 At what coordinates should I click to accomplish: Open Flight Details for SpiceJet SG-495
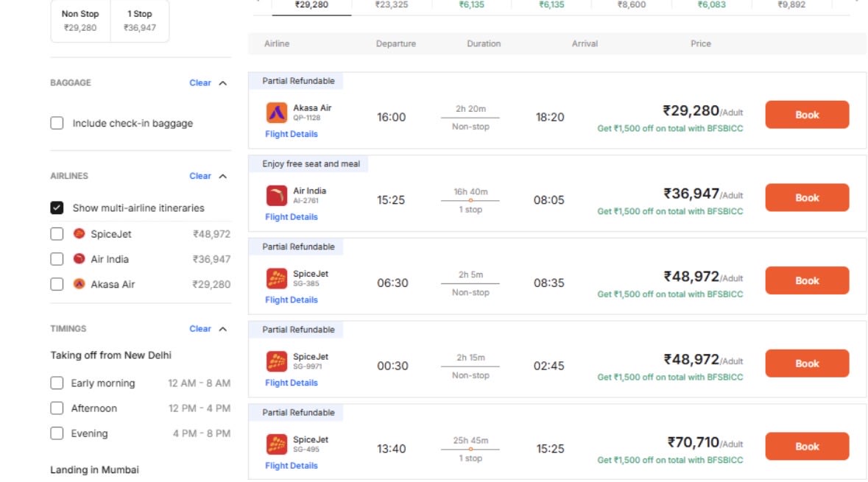[x=292, y=466]
